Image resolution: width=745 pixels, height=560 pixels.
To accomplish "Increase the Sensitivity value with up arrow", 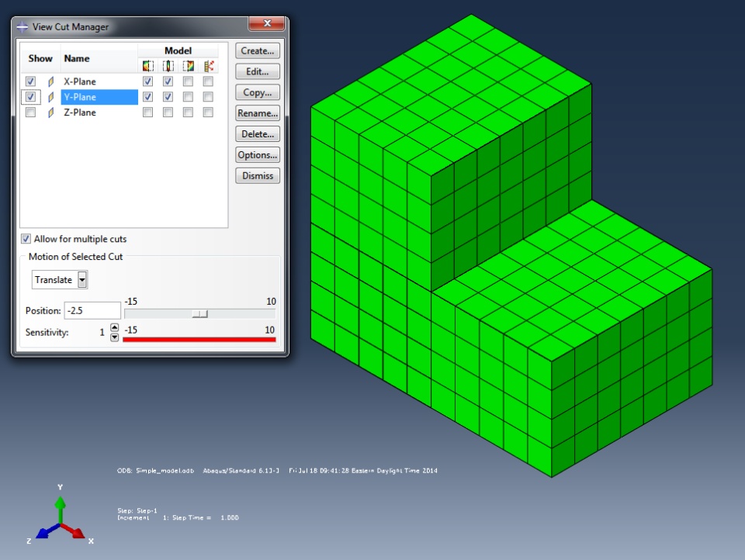I will click(x=115, y=327).
